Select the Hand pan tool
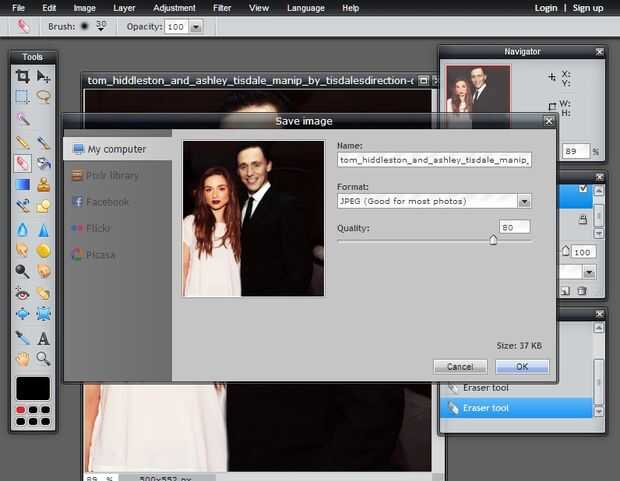 [x=23, y=359]
